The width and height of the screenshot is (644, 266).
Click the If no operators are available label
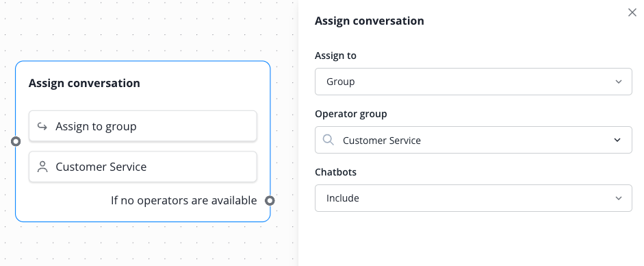point(183,200)
